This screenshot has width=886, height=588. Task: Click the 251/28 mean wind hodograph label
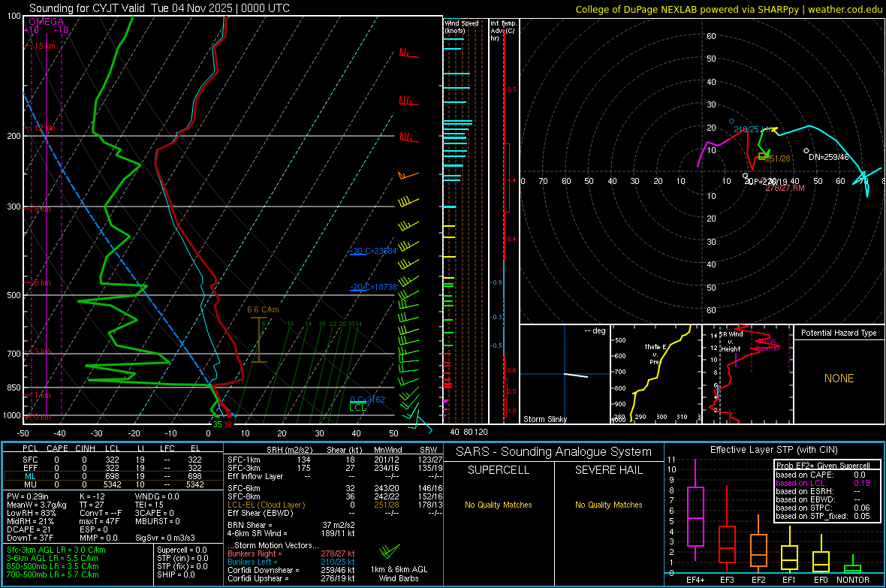[x=778, y=158]
